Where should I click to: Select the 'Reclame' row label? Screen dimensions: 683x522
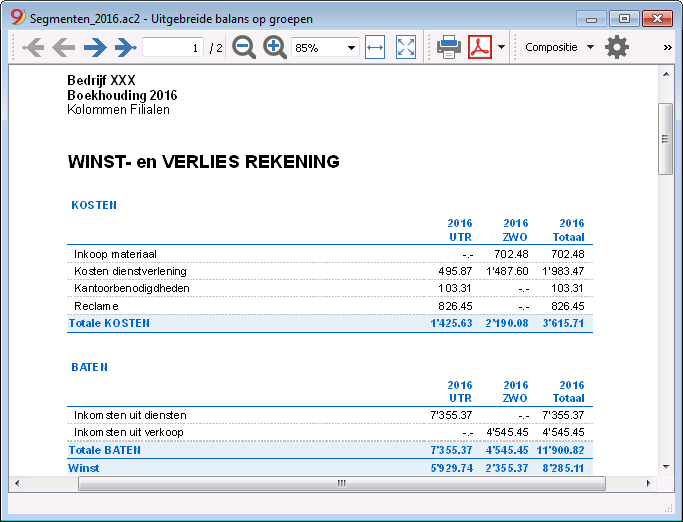(x=96, y=306)
